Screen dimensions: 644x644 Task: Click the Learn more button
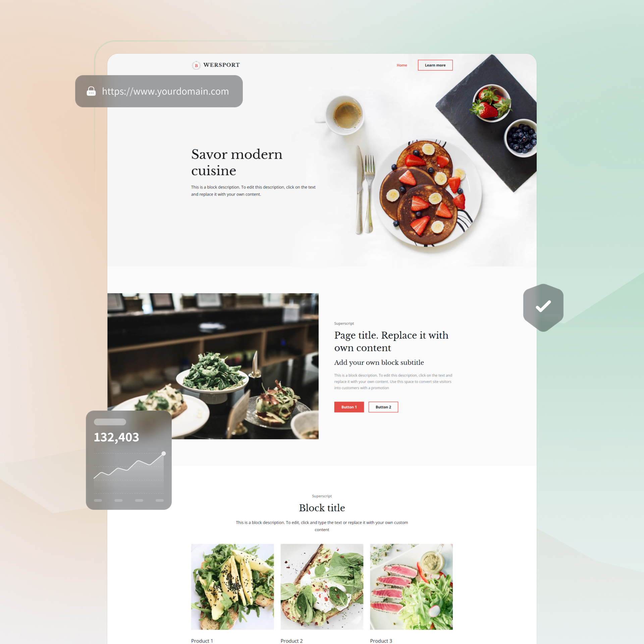[435, 65]
